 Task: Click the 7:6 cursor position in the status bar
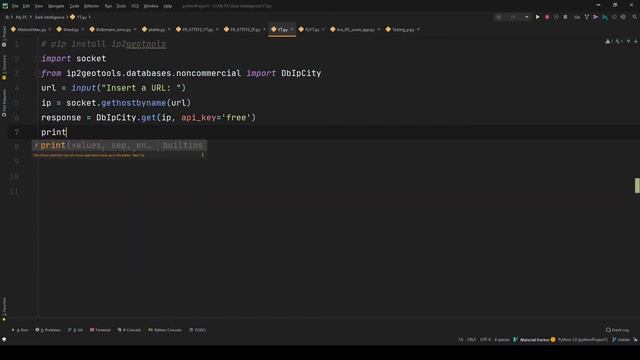click(460, 340)
